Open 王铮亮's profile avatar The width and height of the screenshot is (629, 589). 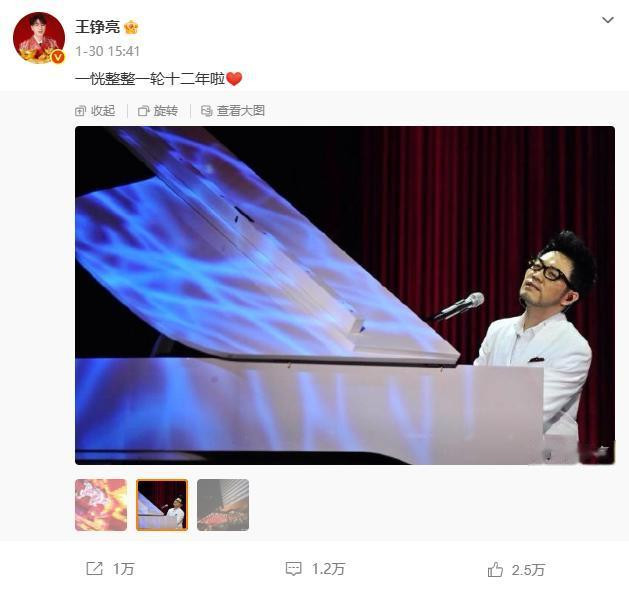tap(39, 38)
